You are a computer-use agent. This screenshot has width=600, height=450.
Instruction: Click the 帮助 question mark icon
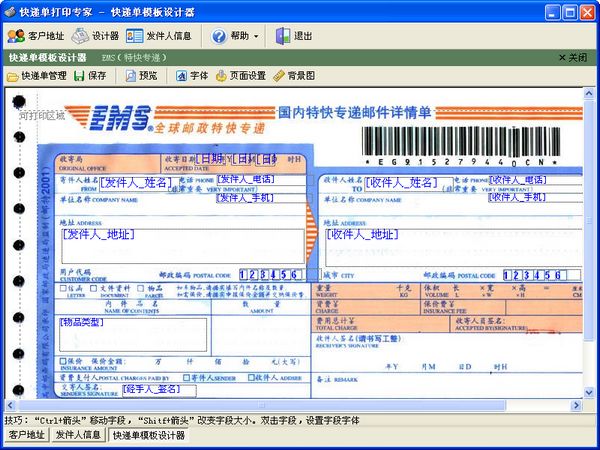219,36
